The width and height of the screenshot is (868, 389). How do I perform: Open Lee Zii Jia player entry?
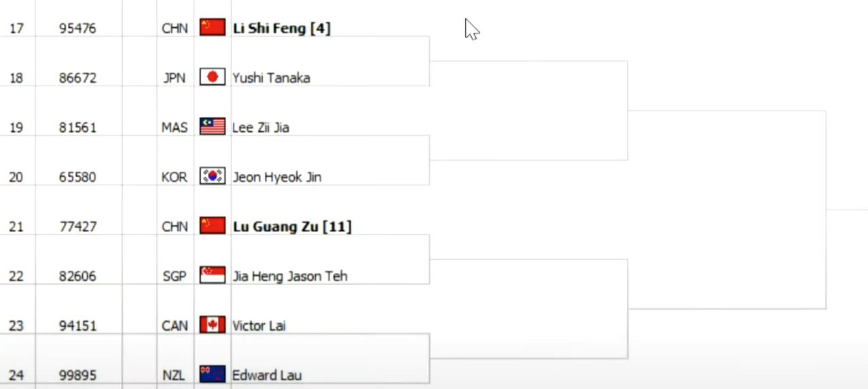pos(261,128)
